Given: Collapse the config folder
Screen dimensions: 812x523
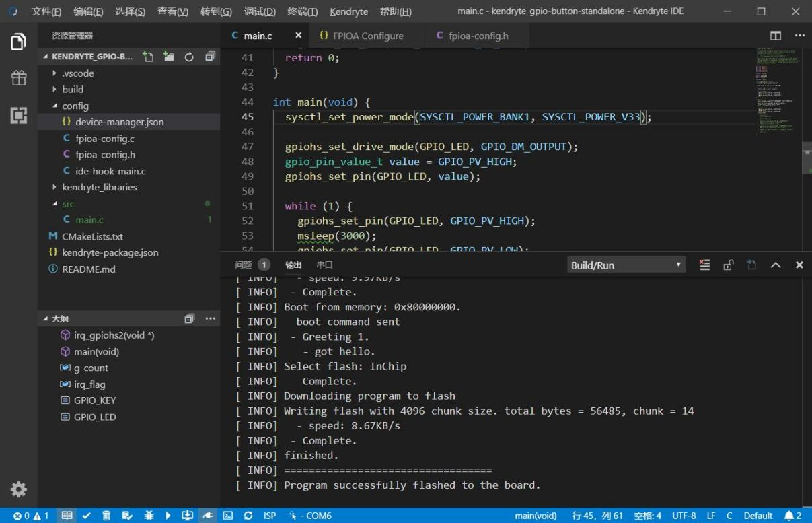Looking at the screenshot, I should coord(75,106).
